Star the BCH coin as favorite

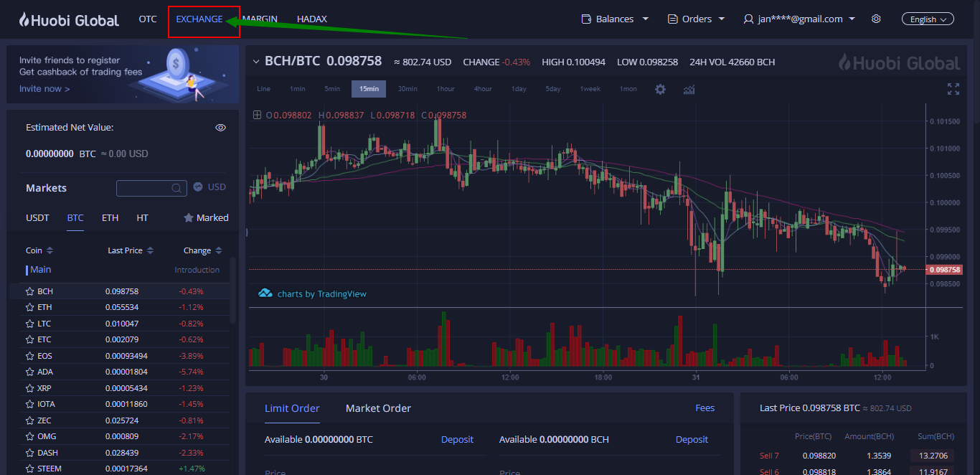pyautogui.click(x=30, y=291)
